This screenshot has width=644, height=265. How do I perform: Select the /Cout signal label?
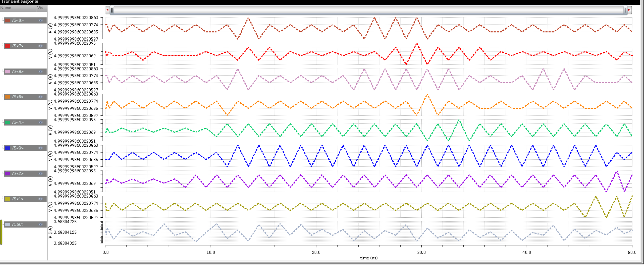(x=17, y=224)
